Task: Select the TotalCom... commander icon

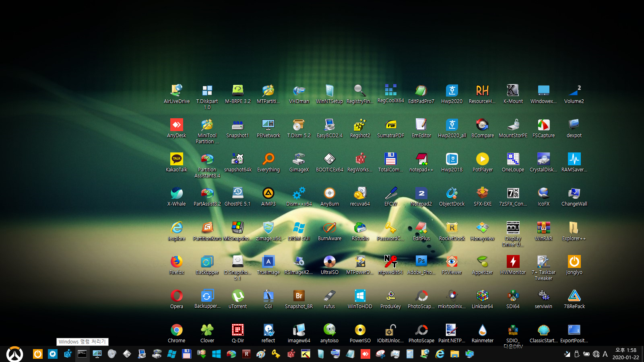Action: click(x=391, y=162)
